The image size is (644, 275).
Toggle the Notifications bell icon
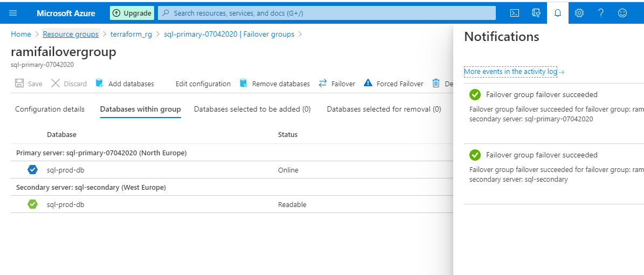558,13
